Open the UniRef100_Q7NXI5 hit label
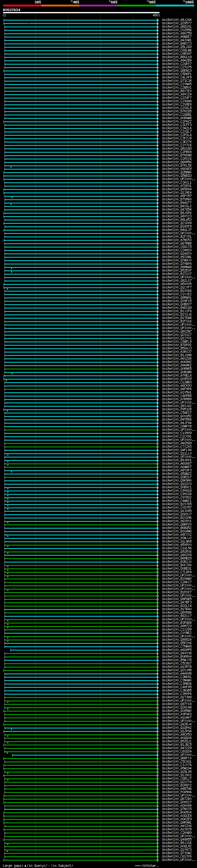Image resolution: width=197 pixels, height=868 pixels. [x=176, y=809]
